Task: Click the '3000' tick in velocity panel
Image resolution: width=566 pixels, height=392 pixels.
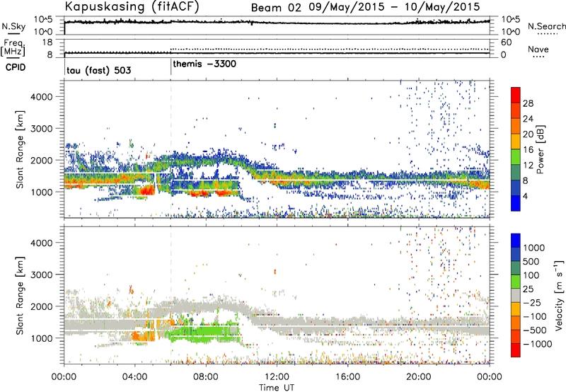Action: click(x=42, y=275)
